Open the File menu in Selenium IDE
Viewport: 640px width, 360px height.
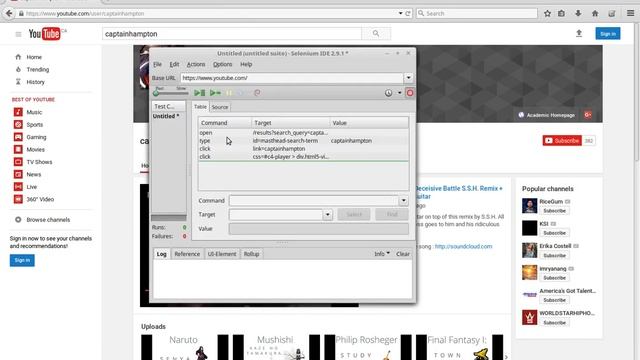click(x=158, y=64)
